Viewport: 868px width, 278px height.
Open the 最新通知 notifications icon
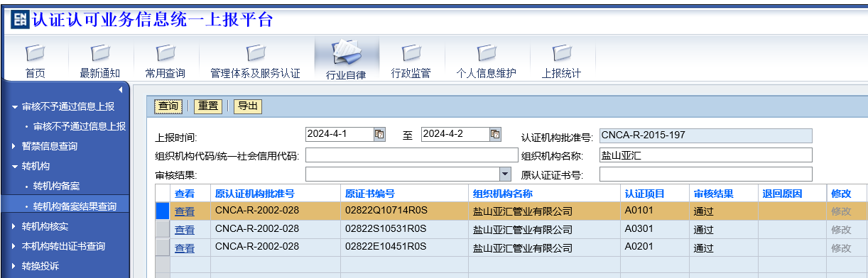[x=100, y=54]
